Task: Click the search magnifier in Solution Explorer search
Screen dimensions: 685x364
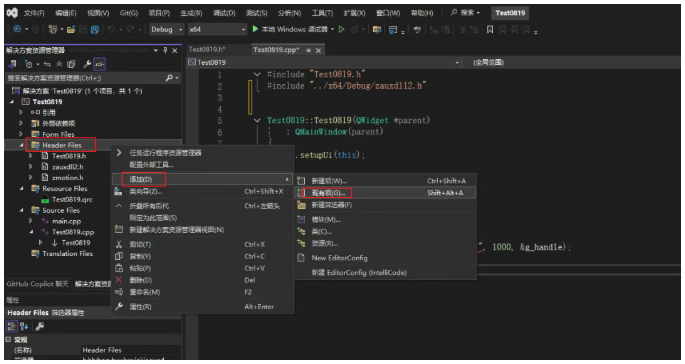Action: click(x=169, y=78)
